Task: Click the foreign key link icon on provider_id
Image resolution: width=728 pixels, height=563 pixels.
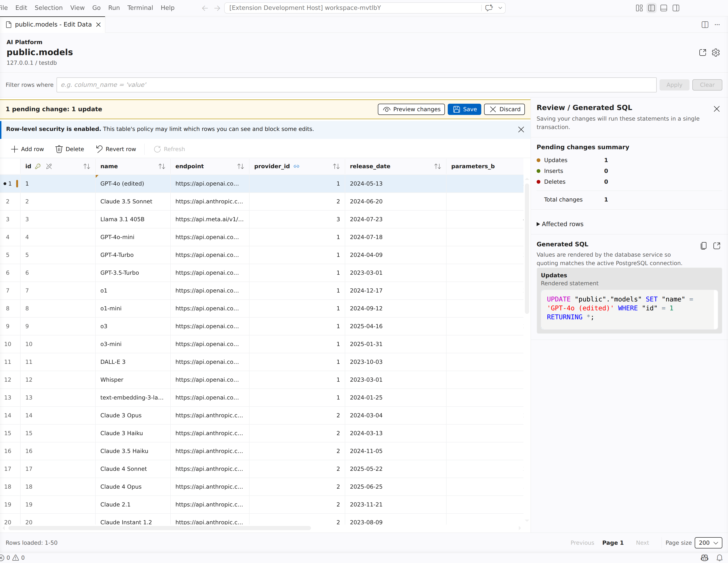Action: point(296,166)
